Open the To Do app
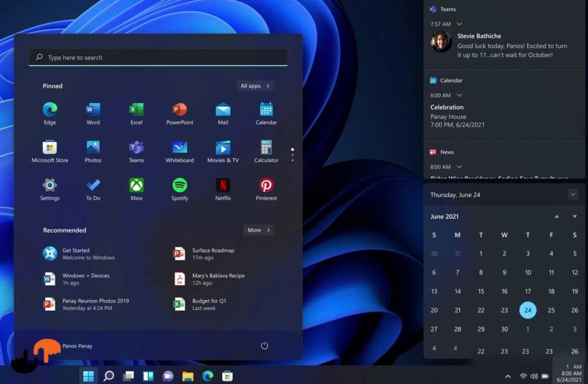Viewport: 588px width, 384px height. pos(93,189)
